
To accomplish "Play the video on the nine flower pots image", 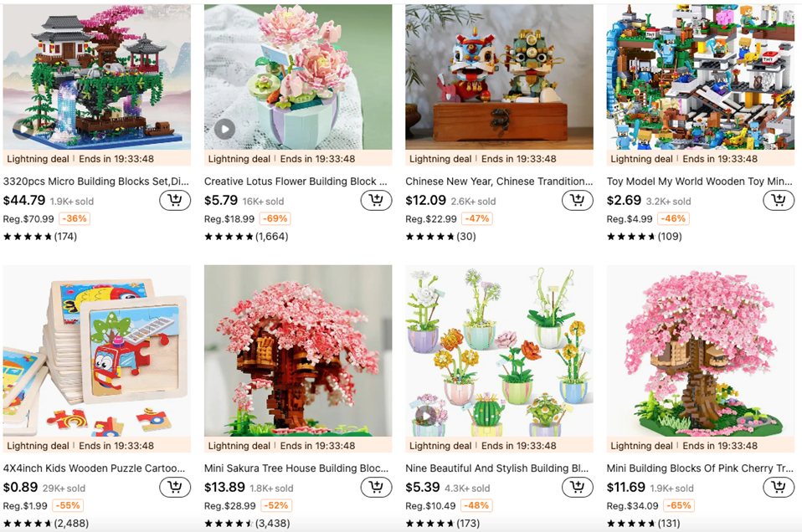I will coord(425,416).
